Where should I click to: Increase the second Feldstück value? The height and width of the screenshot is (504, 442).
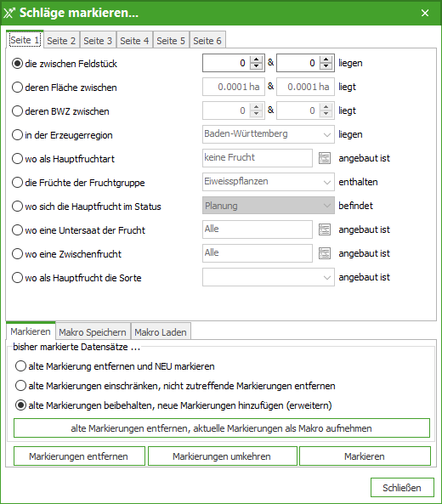tap(326, 59)
